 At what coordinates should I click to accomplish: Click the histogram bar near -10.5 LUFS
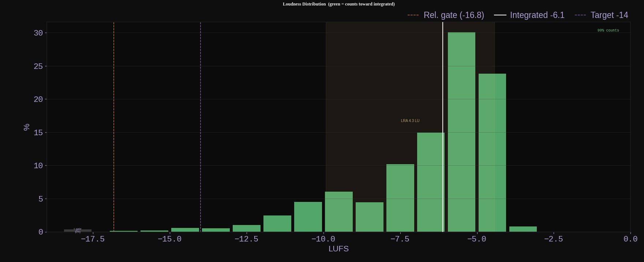pos(308,217)
